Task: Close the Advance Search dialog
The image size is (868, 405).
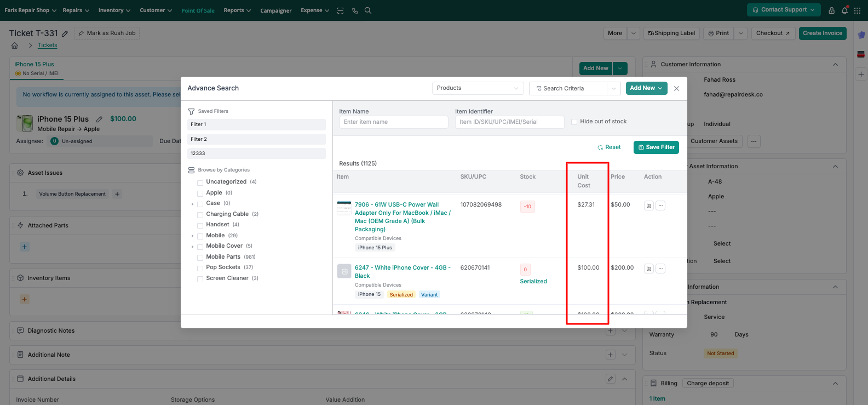Action: pyautogui.click(x=676, y=88)
